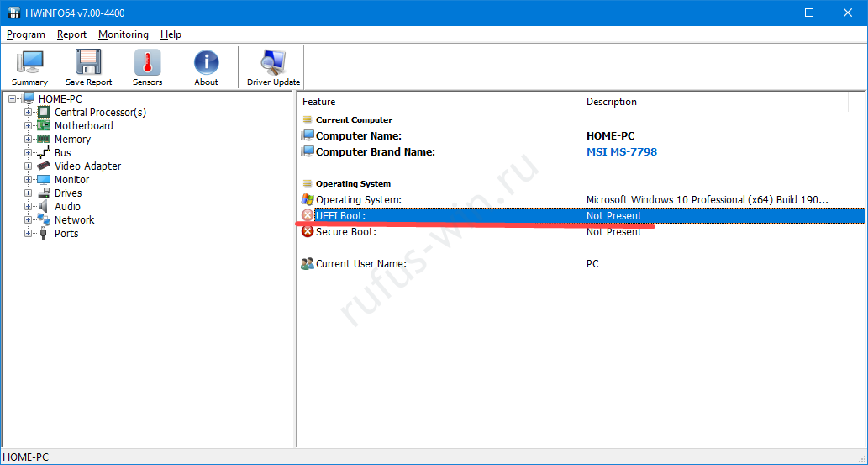Viewport: 868px width, 465px height.
Task: Expand the Video Adapter node
Action: click(28, 166)
